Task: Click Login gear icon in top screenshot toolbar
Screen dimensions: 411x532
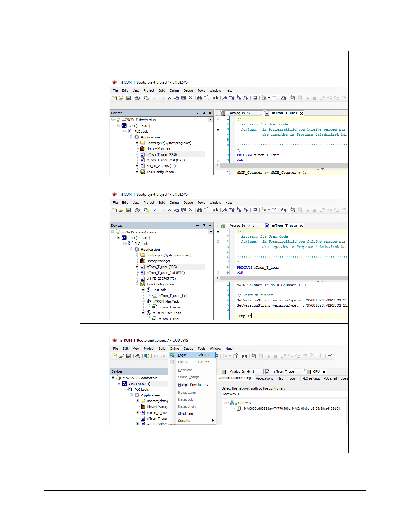Action: pos(293,98)
